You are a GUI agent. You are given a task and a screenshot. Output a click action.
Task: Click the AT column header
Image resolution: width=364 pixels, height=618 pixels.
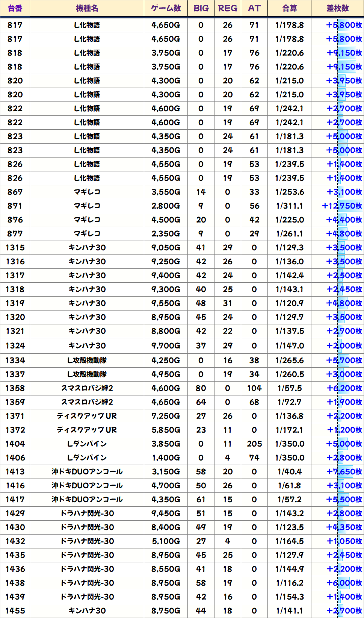click(254, 8)
